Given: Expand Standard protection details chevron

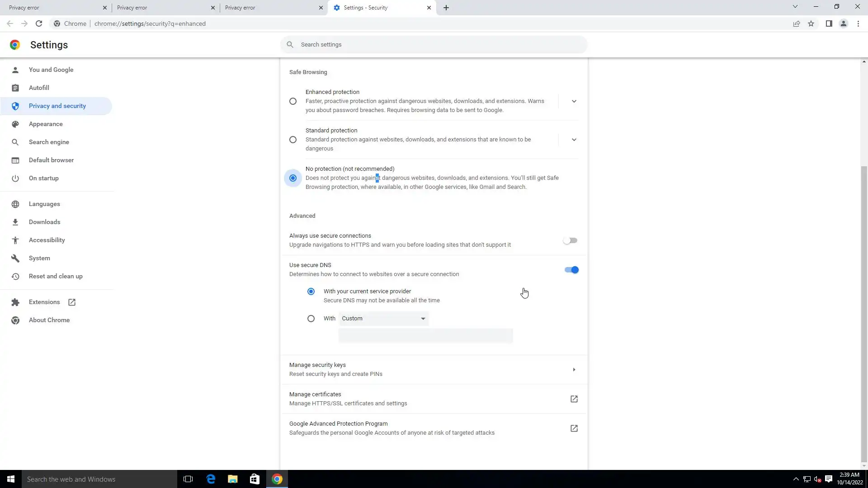Looking at the screenshot, I should pyautogui.click(x=574, y=140).
